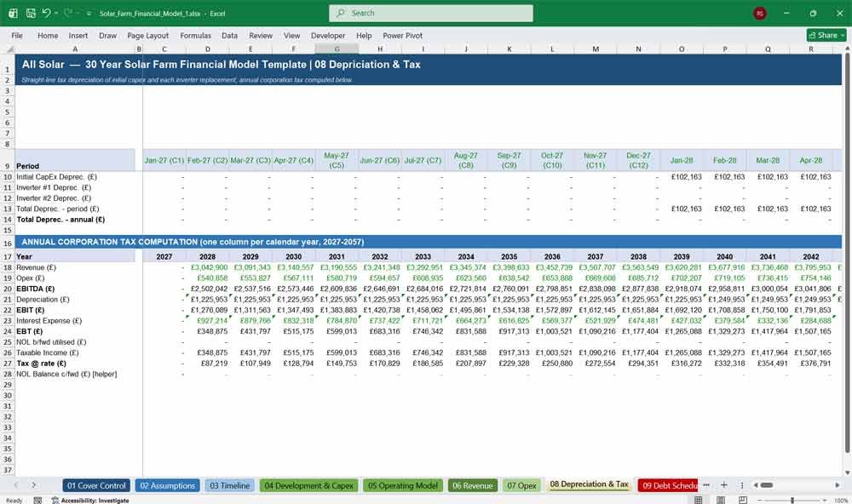852x504 pixels.
Task: Go to 05 Operating Model sheet tab
Action: 403,485
